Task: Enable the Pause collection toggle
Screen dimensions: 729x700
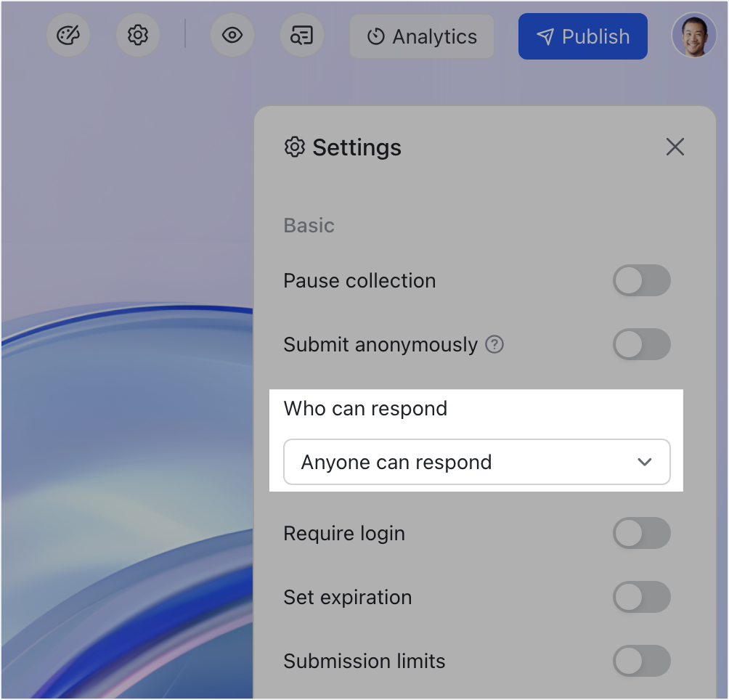Action: [x=642, y=281]
